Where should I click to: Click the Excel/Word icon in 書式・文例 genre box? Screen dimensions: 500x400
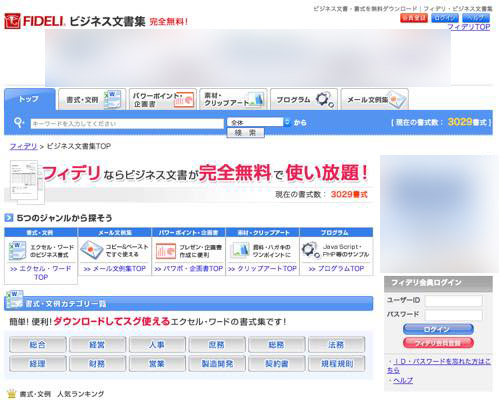(x=17, y=251)
